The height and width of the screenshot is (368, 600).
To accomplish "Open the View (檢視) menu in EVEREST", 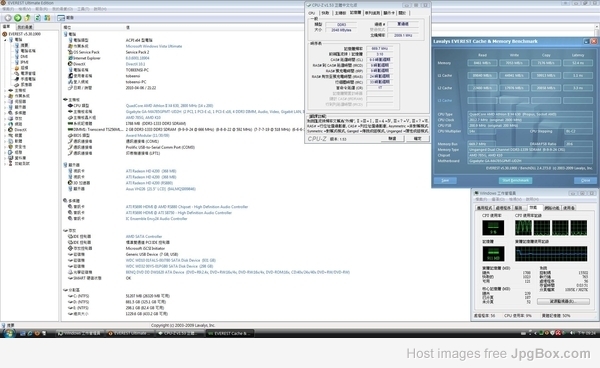I will [24, 9].
